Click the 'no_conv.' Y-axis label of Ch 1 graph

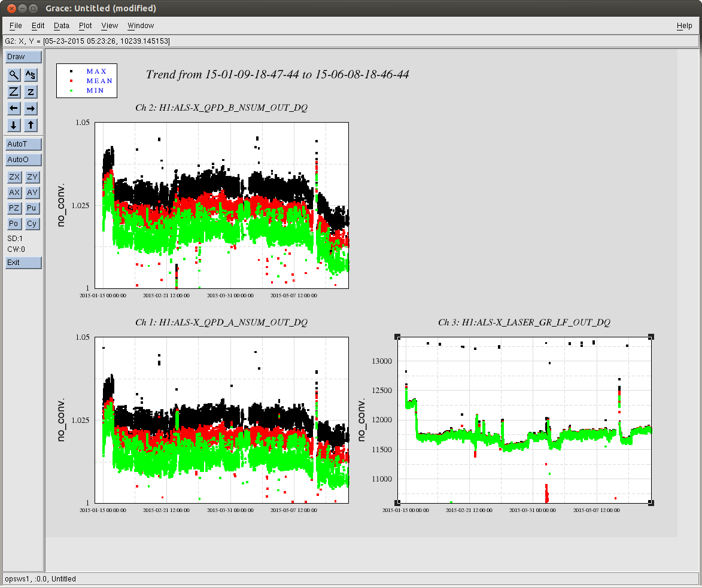pos(61,420)
